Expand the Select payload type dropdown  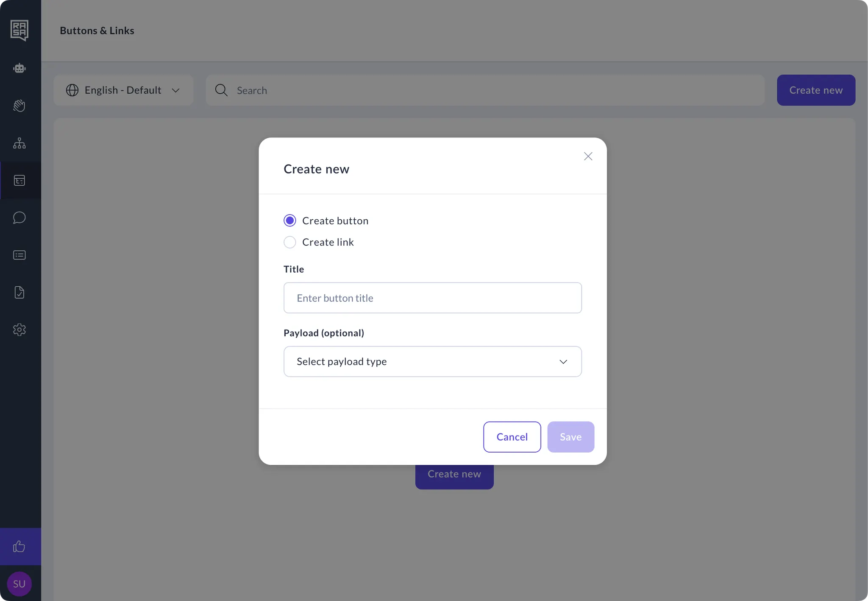432,361
